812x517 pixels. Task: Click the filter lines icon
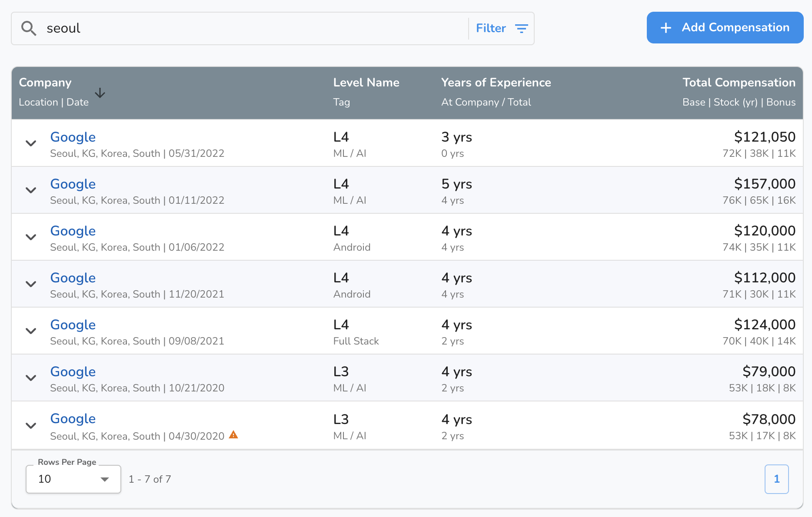(x=521, y=28)
